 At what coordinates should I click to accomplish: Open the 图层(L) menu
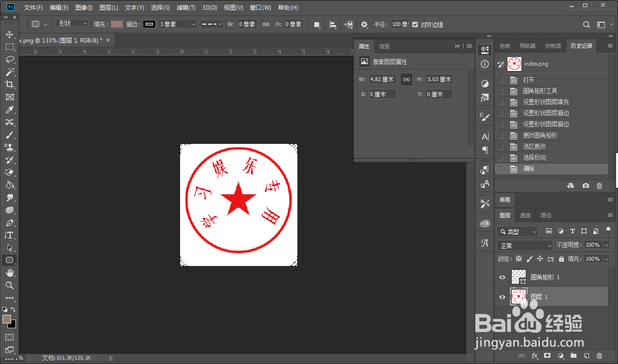point(109,8)
